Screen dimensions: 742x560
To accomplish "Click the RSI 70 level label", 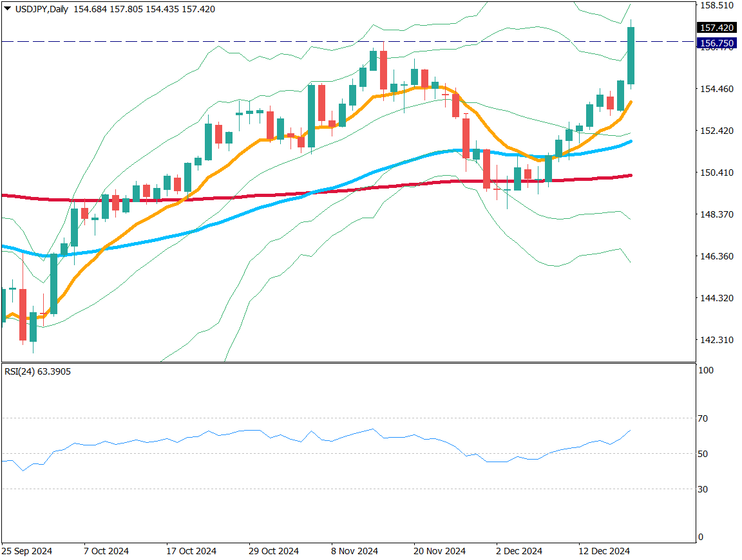I will pyautogui.click(x=703, y=418).
